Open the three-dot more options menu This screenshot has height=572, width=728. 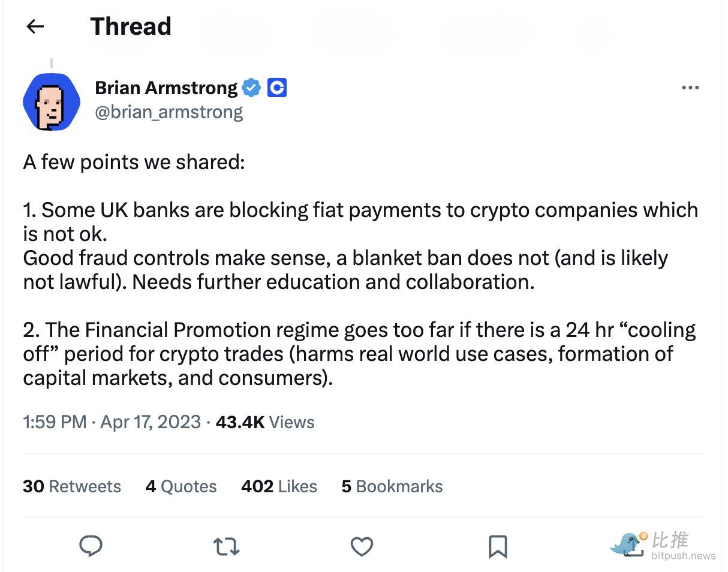click(x=690, y=88)
